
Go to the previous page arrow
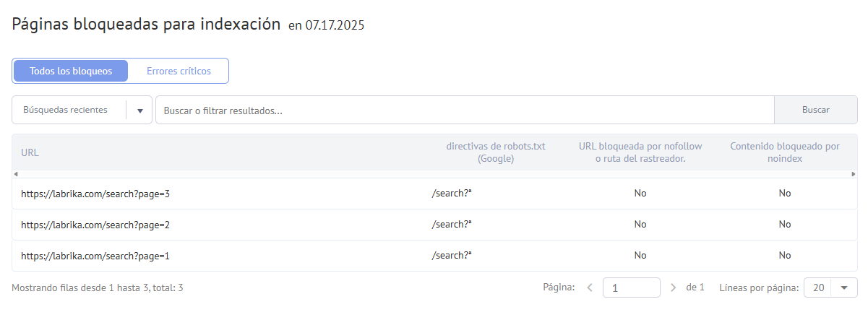[590, 287]
